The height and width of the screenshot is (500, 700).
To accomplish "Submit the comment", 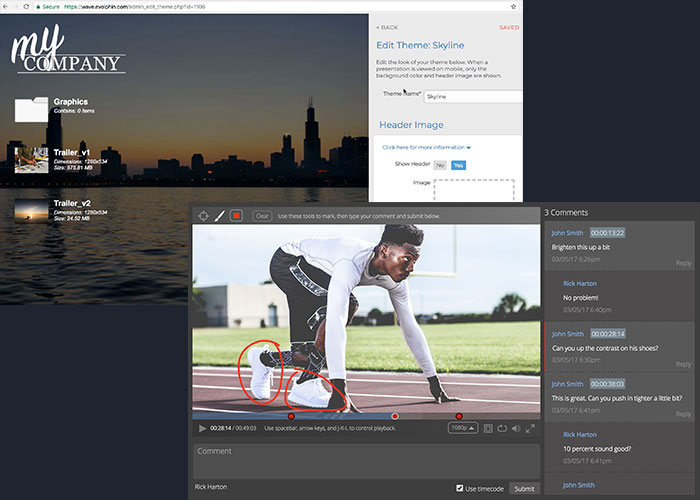I will 524,489.
